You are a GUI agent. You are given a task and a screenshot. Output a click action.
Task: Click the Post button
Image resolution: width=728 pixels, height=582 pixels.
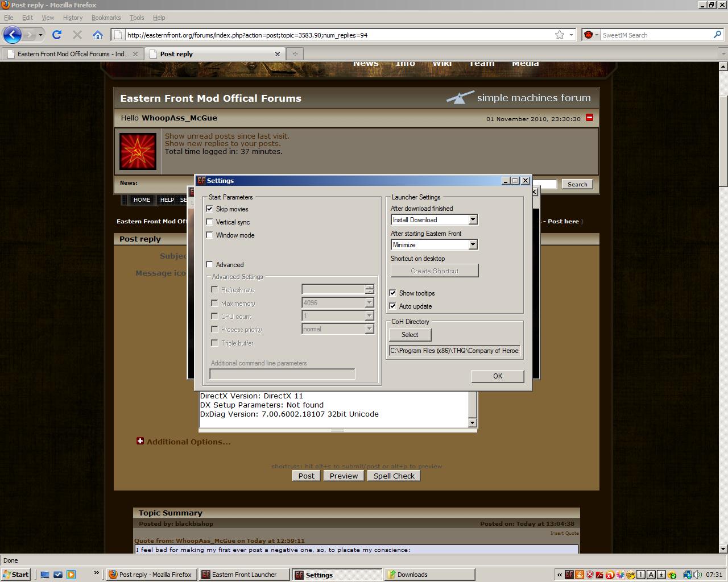(306, 476)
